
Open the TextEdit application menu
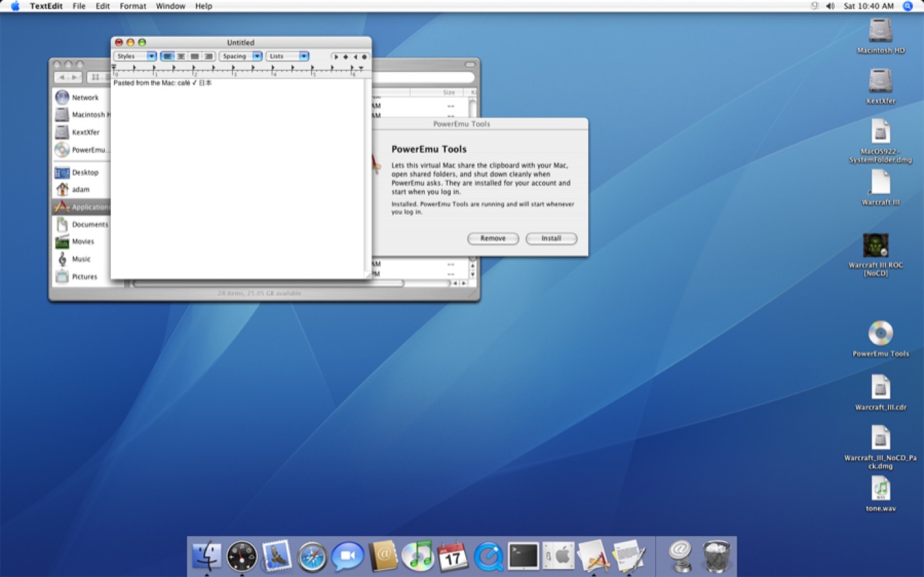pyautogui.click(x=46, y=6)
